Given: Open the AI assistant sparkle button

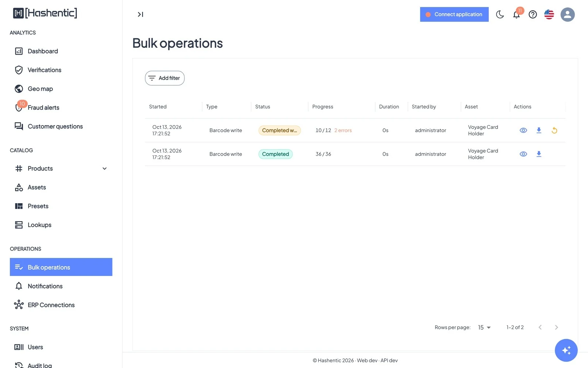Looking at the screenshot, I should click(566, 350).
